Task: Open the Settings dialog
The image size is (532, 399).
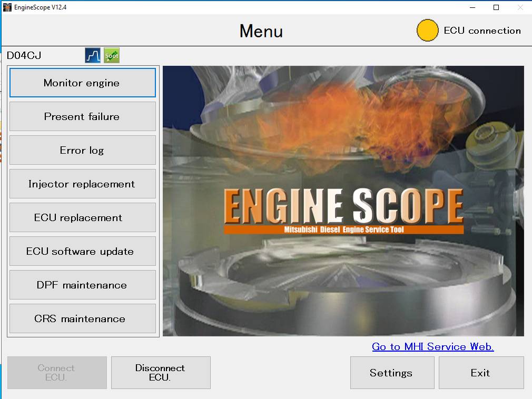Action: [392, 373]
